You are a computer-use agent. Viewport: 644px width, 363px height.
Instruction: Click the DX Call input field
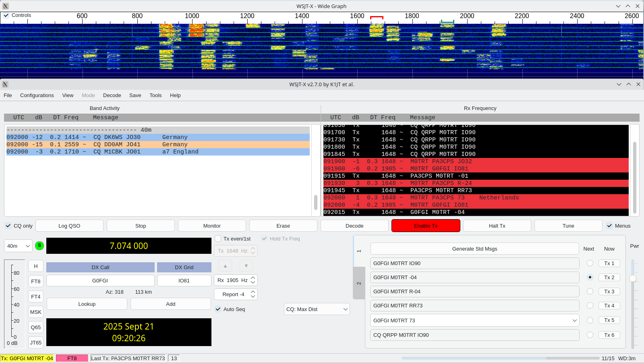[x=100, y=280]
